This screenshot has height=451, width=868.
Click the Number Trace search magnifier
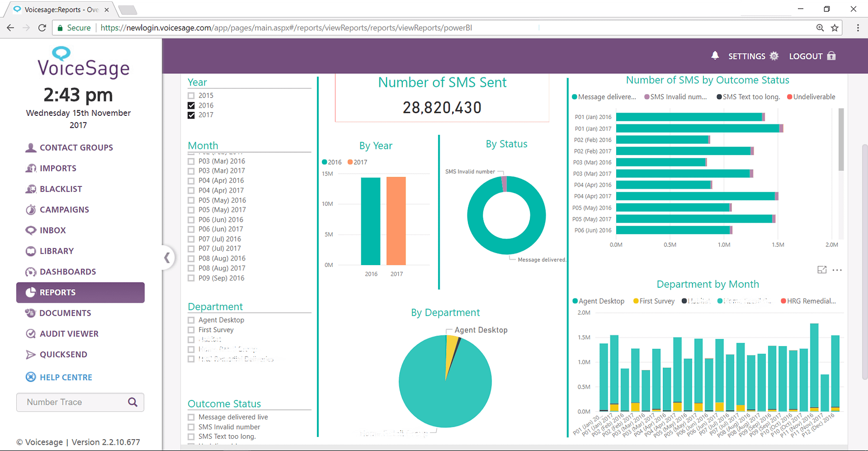tap(133, 402)
